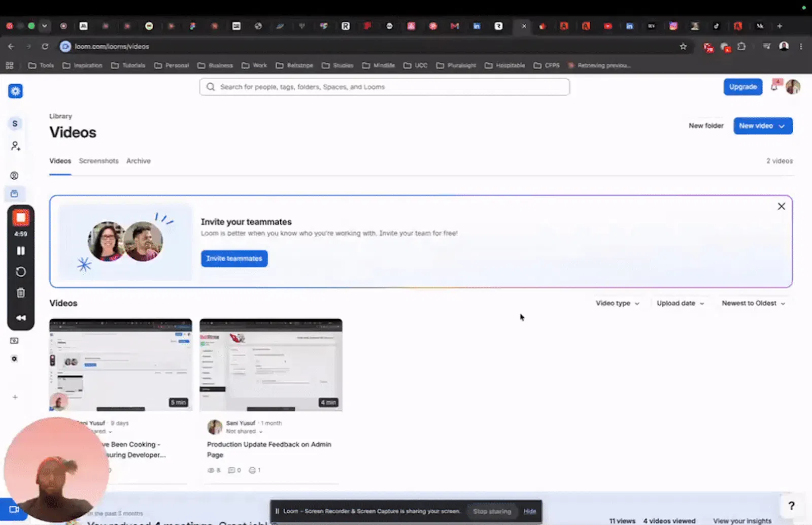Switch to the Screenshots tab

(x=98, y=161)
